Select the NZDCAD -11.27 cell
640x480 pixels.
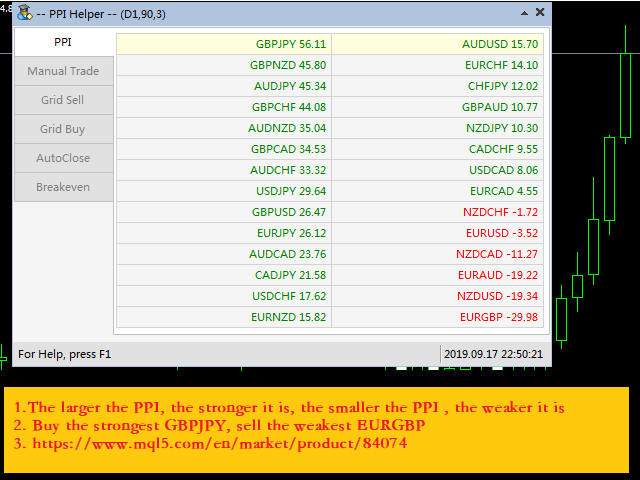coord(438,254)
